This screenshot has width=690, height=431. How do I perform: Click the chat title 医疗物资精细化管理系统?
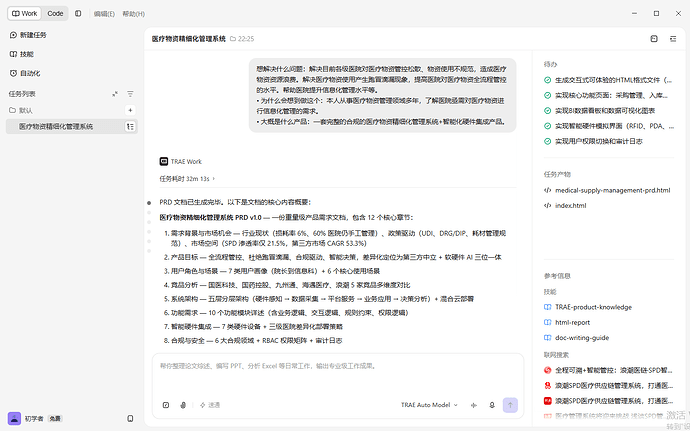(x=188, y=39)
